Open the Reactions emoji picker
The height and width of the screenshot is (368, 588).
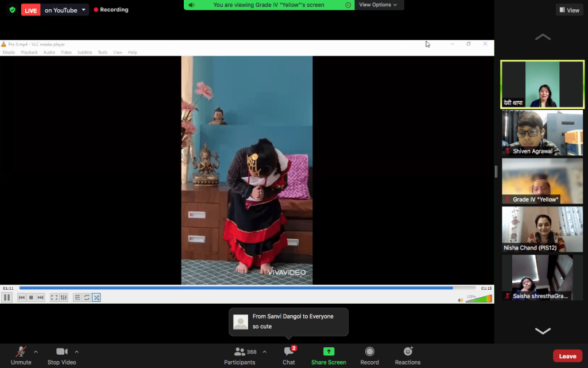(408, 352)
